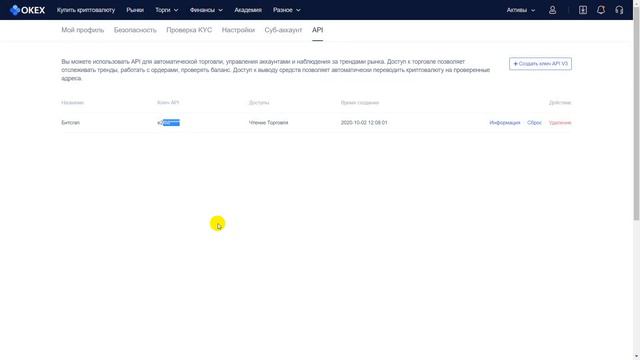Viewport: 640px width, 360px height.
Task: Expand the Торги dropdown menu
Action: tap(167, 10)
